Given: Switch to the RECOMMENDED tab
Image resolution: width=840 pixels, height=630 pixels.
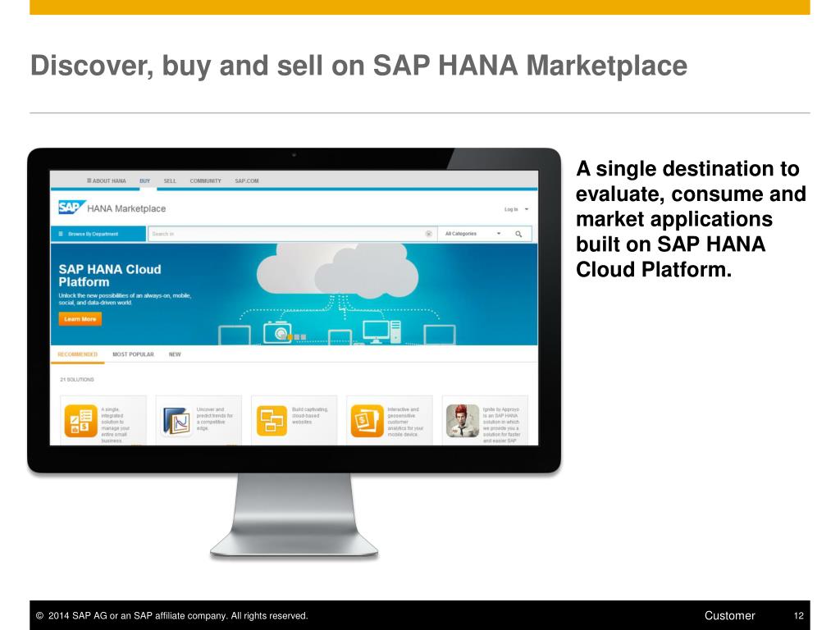Looking at the screenshot, I should pos(78,354).
